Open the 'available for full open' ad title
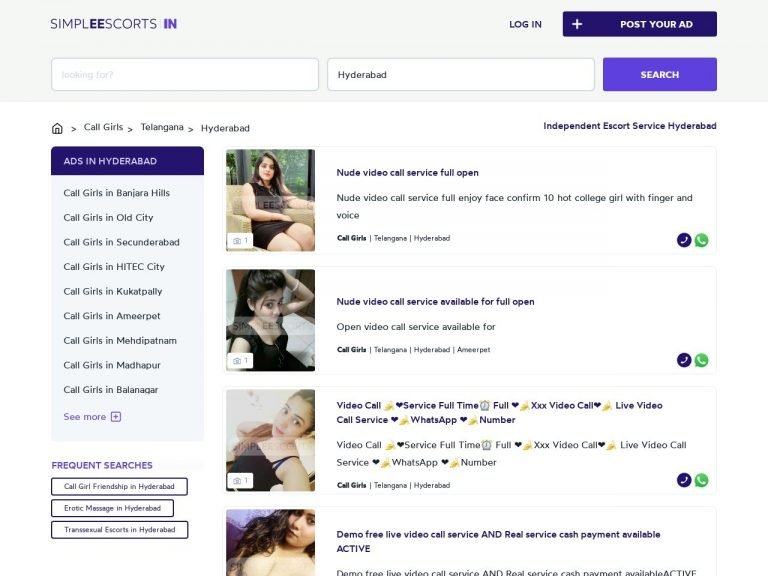Screen dimensions: 768x576 click(x=435, y=302)
